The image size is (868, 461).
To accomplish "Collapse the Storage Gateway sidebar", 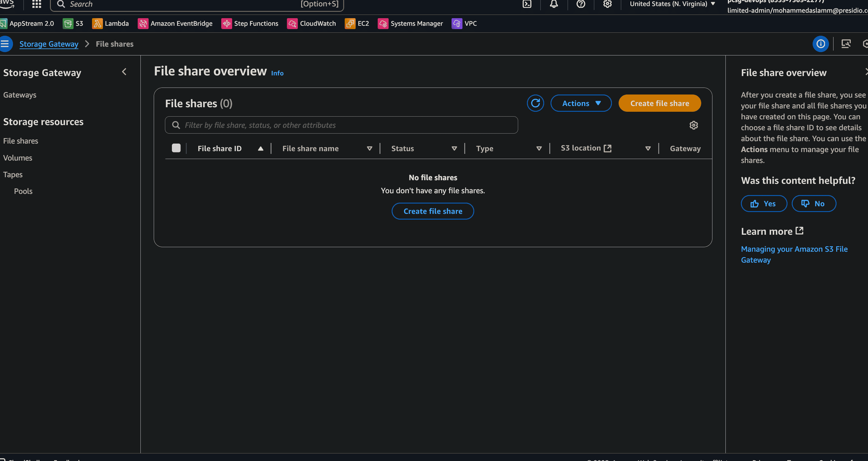I will tap(124, 72).
